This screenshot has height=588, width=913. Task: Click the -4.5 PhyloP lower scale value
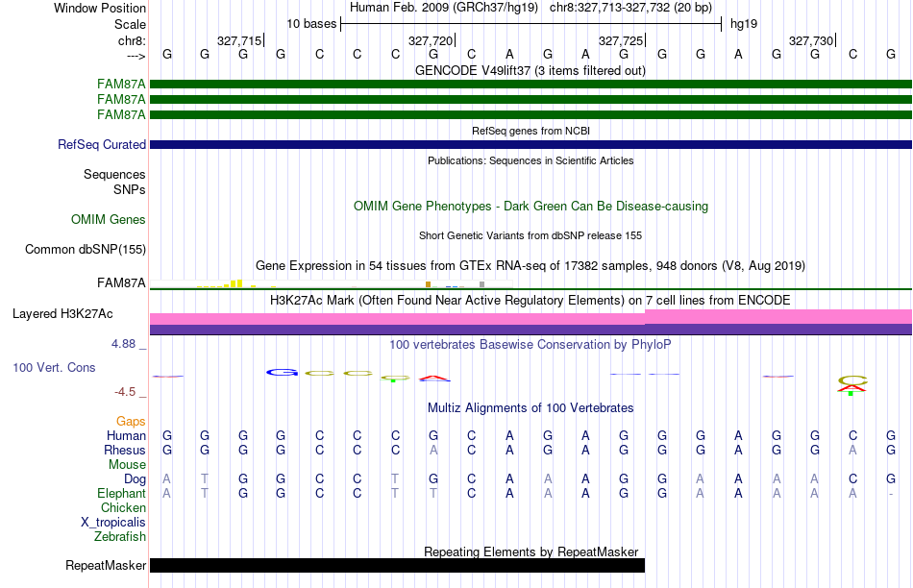point(125,392)
